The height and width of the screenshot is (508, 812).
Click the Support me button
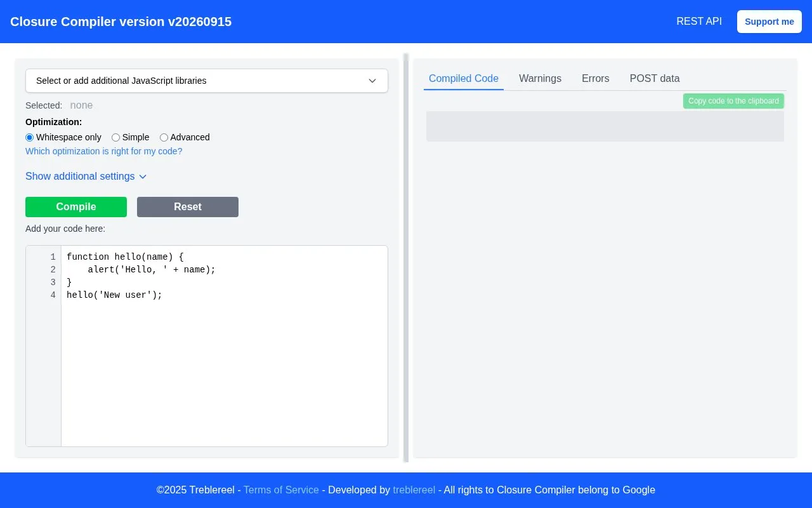[769, 22]
